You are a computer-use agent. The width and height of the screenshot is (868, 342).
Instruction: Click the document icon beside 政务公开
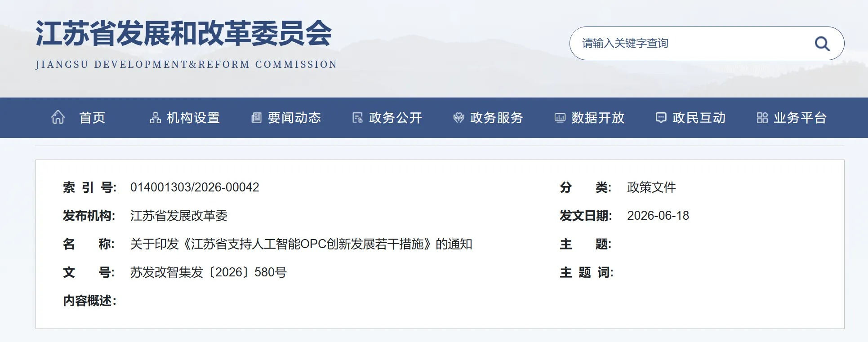coord(357,118)
